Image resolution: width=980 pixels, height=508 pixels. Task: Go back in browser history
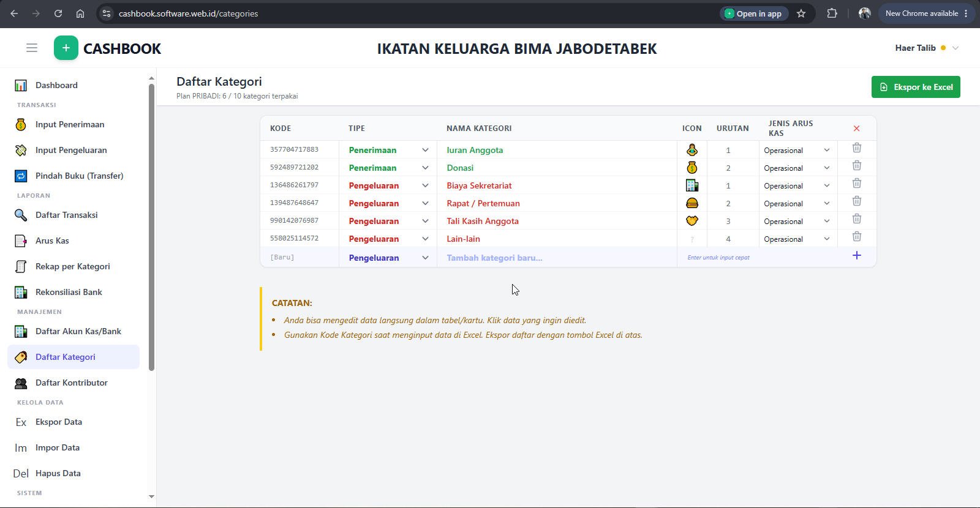14,13
